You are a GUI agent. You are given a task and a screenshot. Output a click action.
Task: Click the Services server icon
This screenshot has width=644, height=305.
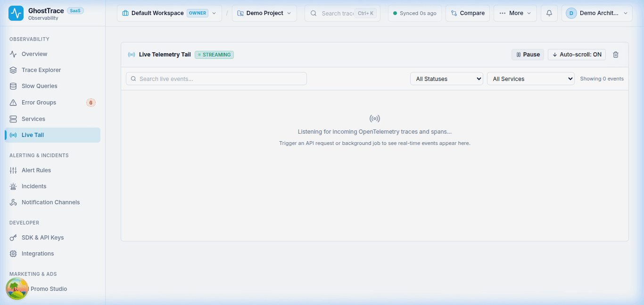coord(13,119)
